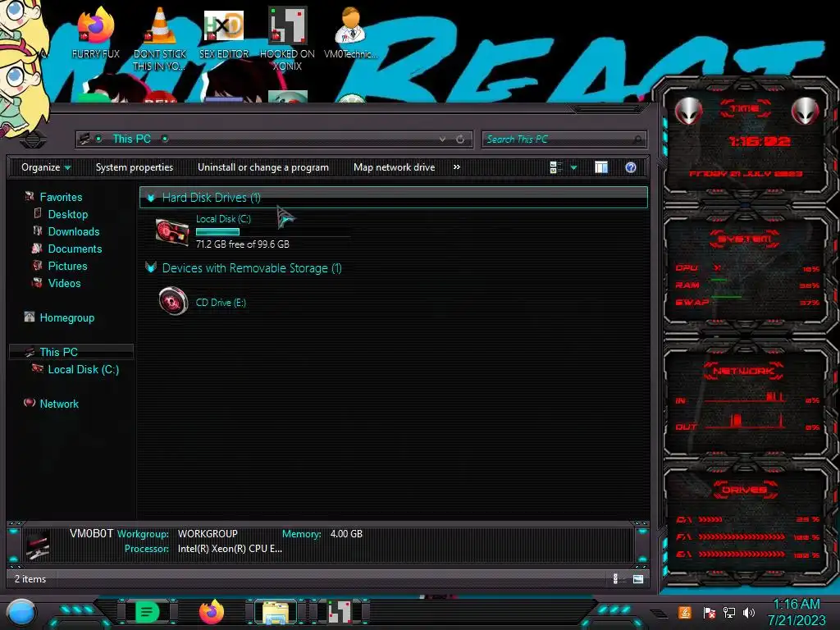Open Videos in the navigation pane

pyautogui.click(x=64, y=283)
